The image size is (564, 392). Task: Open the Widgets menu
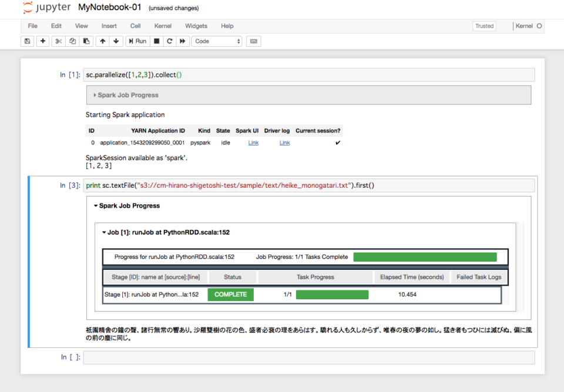[196, 26]
